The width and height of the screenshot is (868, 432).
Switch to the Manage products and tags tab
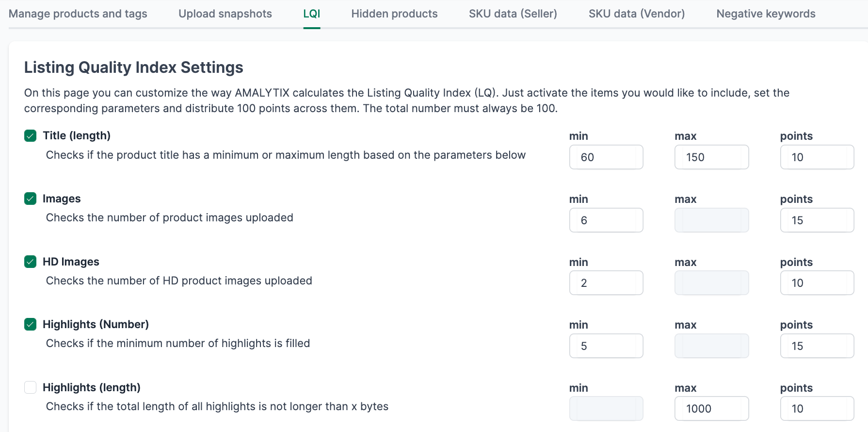pyautogui.click(x=78, y=14)
